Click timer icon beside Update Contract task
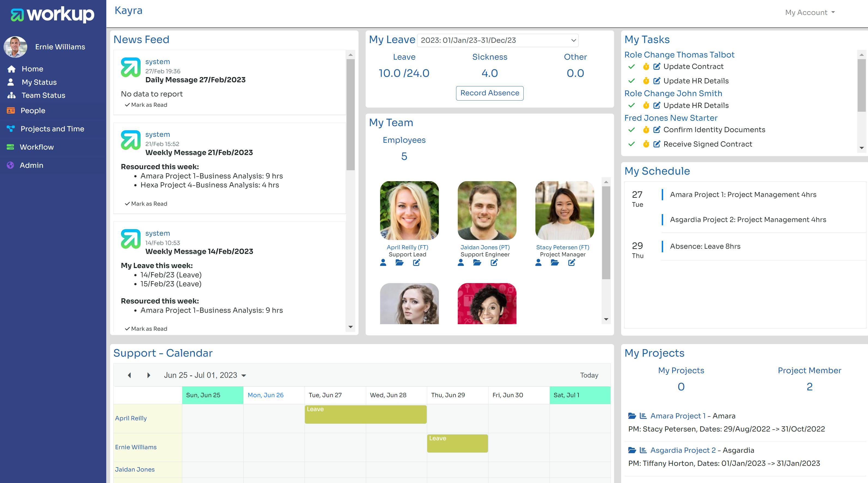The width and height of the screenshot is (868, 483). [x=646, y=67]
